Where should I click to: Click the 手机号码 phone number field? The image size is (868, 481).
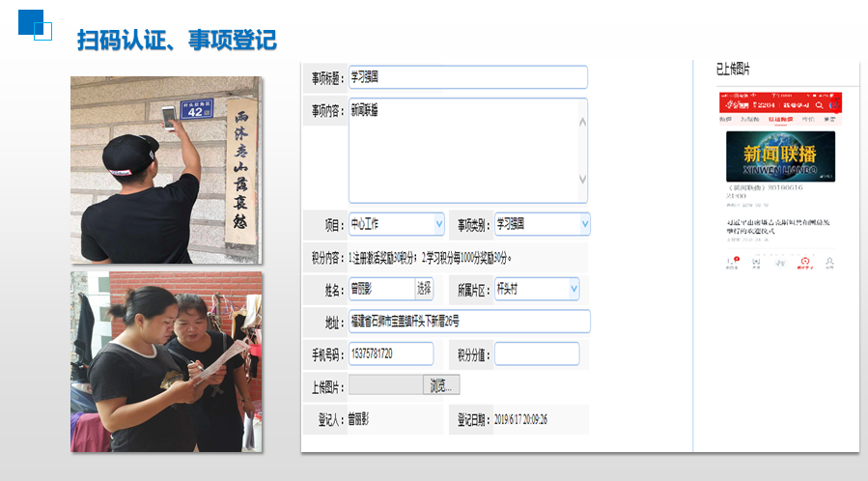pyautogui.click(x=391, y=354)
